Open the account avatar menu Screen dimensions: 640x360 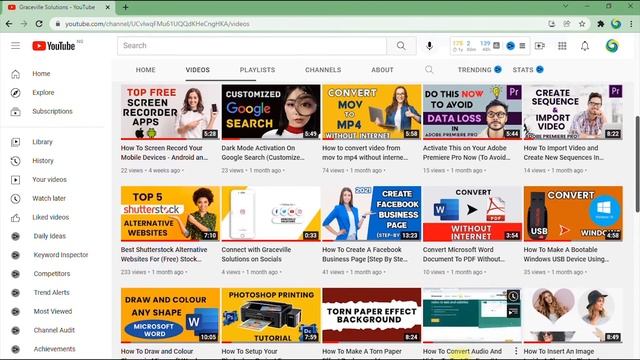[x=612, y=46]
